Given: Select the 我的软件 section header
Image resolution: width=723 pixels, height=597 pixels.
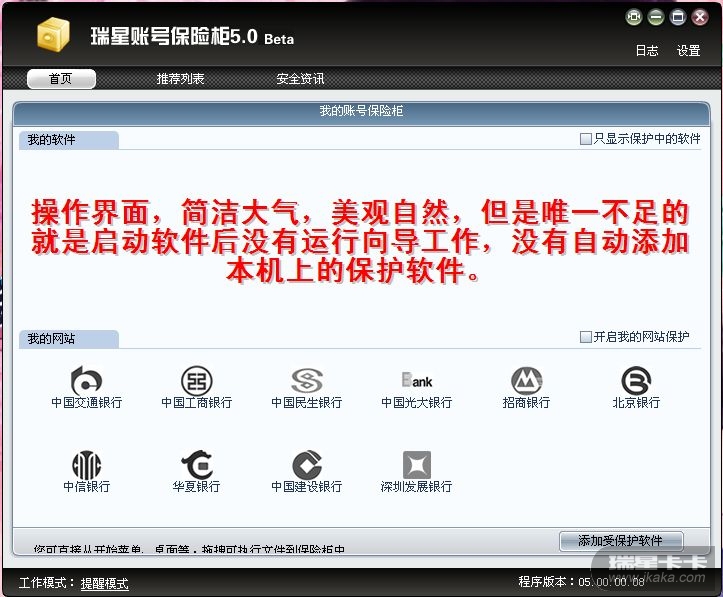Looking at the screenshot, I should [69, 140].
